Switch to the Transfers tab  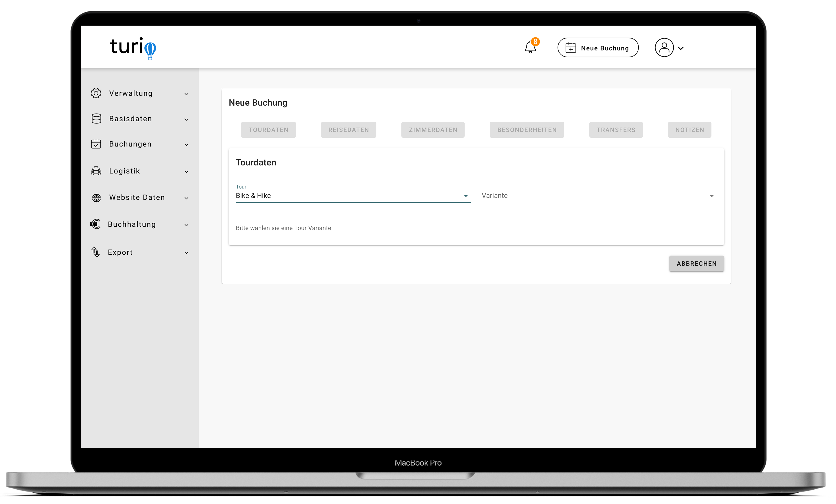(616, 130)
